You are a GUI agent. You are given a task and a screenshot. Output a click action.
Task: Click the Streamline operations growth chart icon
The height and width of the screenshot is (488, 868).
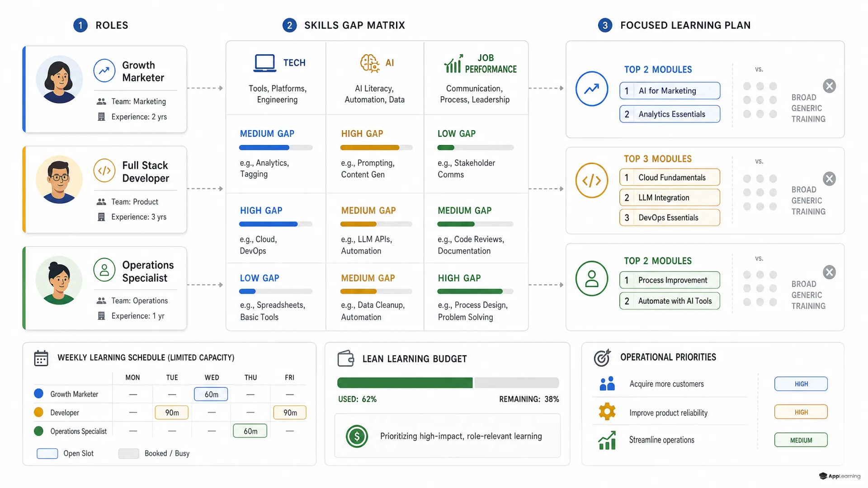[x=607, y=441]
